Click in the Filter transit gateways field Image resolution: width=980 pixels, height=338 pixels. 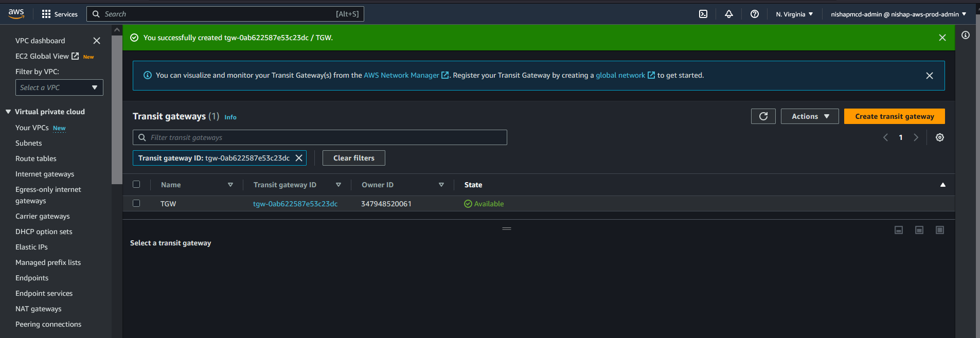324,137
